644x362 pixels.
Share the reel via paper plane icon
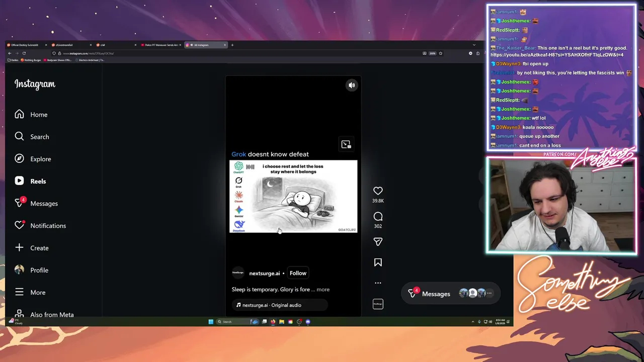click(378, 242)
